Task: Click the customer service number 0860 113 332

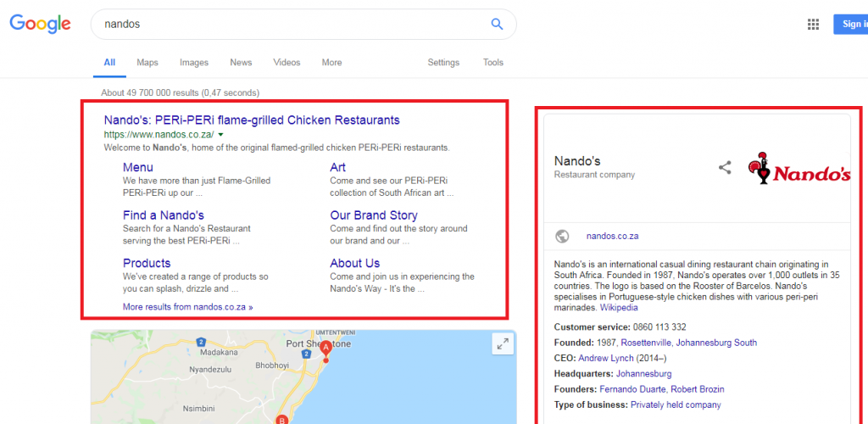Action: (x=659, y=327)
